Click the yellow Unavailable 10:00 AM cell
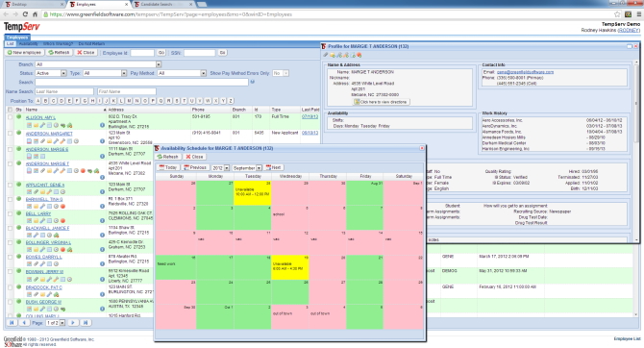The width and height of the screenshot is (644, 348). (252, 192)
